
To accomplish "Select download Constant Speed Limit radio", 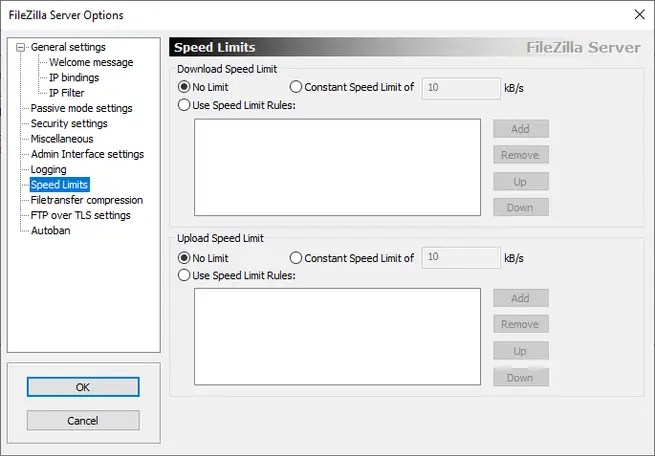I will tap(295, 88).
